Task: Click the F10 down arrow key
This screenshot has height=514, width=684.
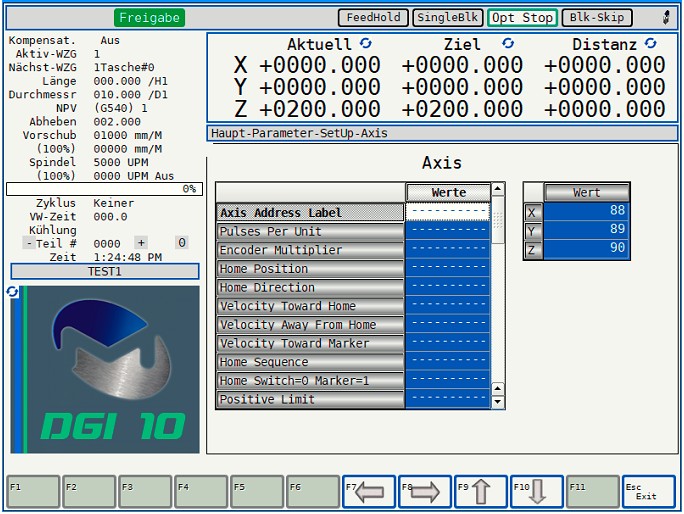Action: coord(537,492)
